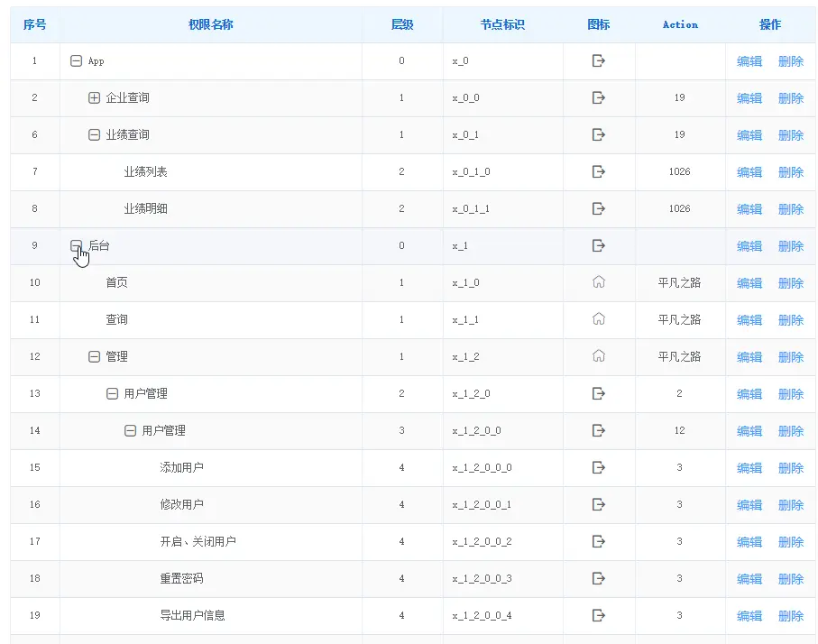Delete the 企业查询 row
This screenshot has width=818, height=644.
791,98
